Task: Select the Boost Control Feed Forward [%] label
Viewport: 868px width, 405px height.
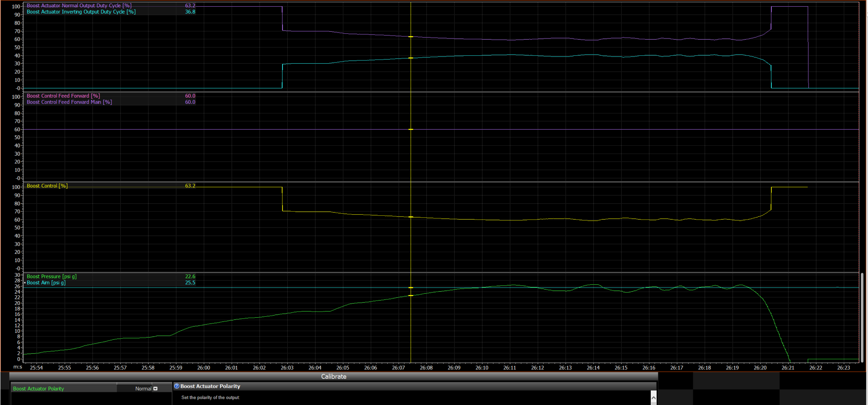Action: coord(63,96)
